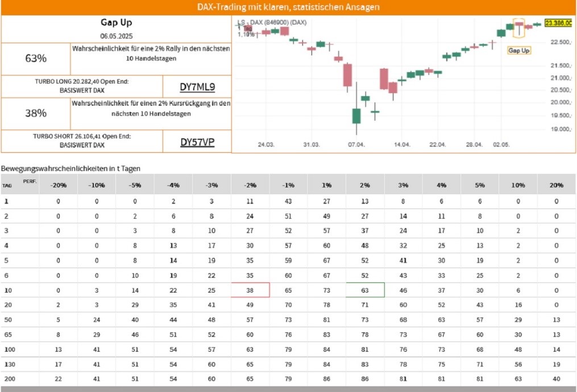
Task: Click the -2% column header
Action: tap(250, 185)
